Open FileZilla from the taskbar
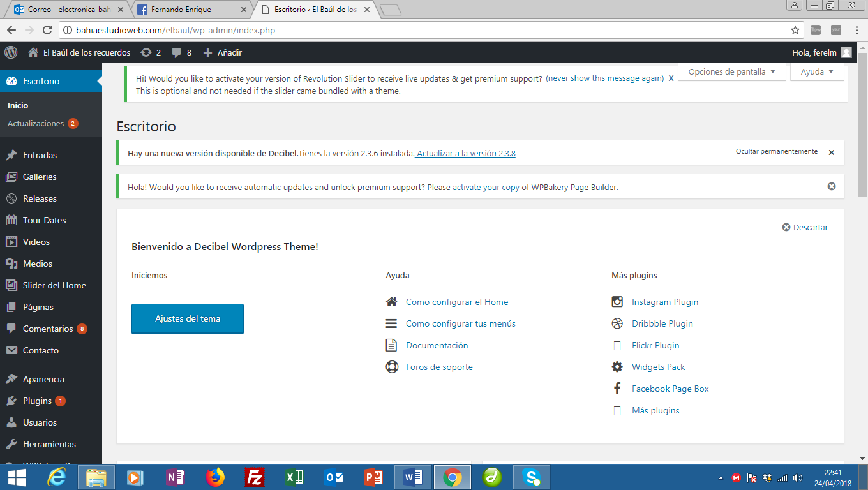Screen dimensions: 868x490 tap(254, 477)
